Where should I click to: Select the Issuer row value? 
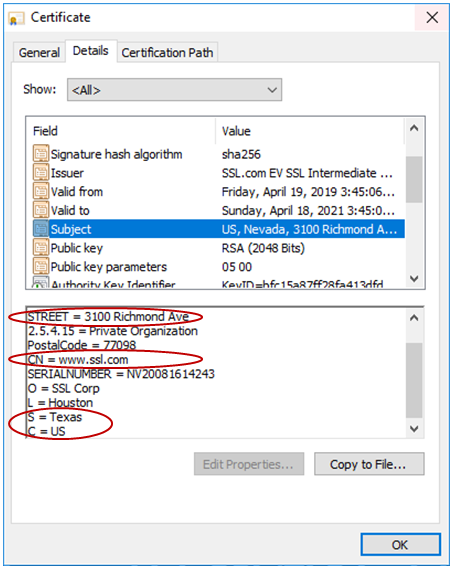(x=307, y=173)
